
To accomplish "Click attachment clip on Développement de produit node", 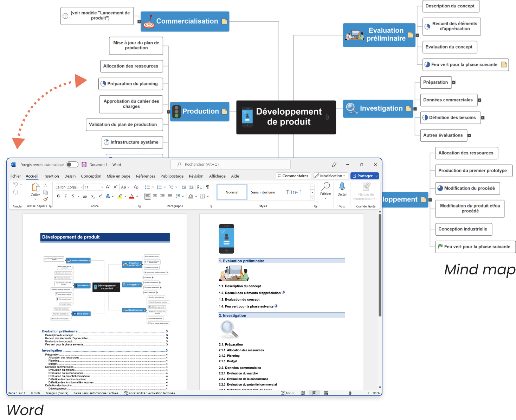I will coord(327,117).
